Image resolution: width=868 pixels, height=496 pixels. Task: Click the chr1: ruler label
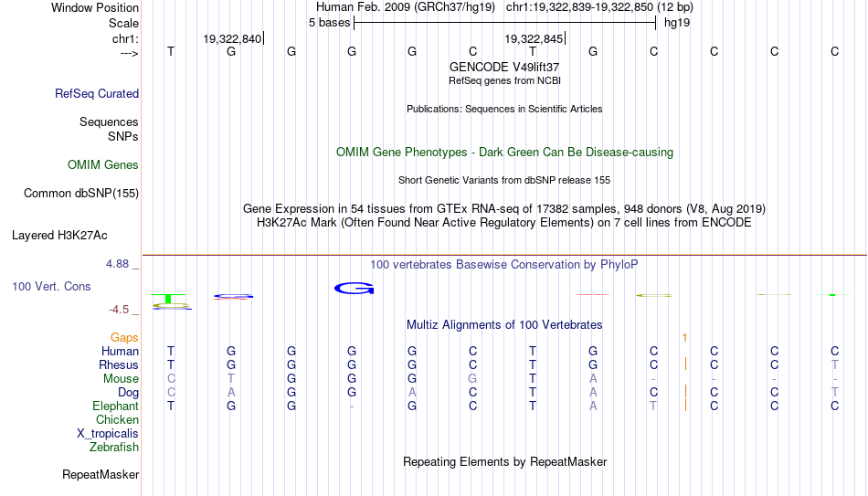126,38
